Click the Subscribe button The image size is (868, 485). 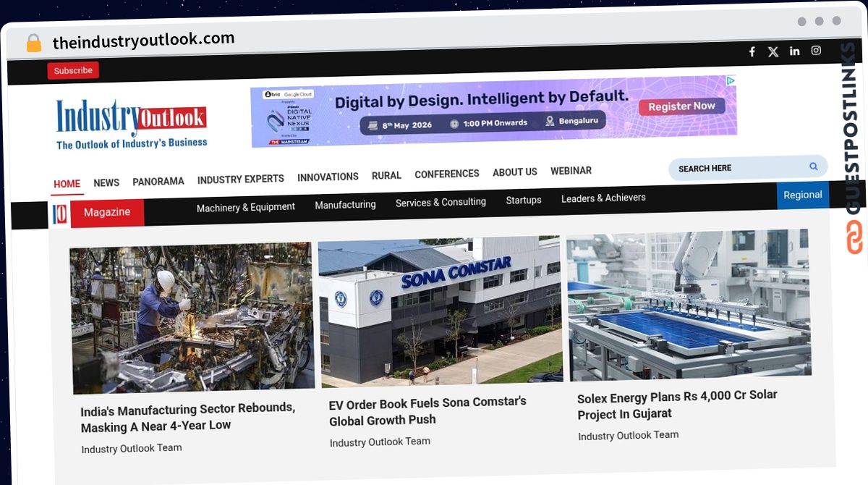coord(73,70)
